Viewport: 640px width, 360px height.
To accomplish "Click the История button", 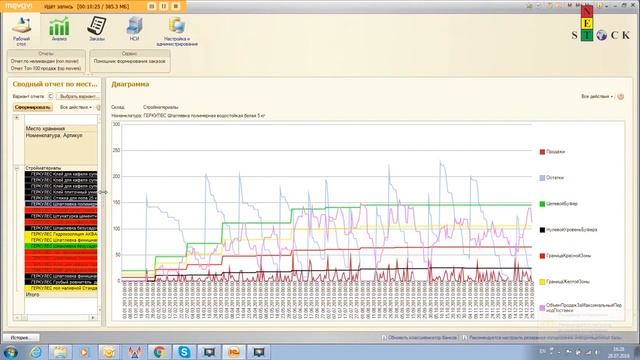I will 21,338.
